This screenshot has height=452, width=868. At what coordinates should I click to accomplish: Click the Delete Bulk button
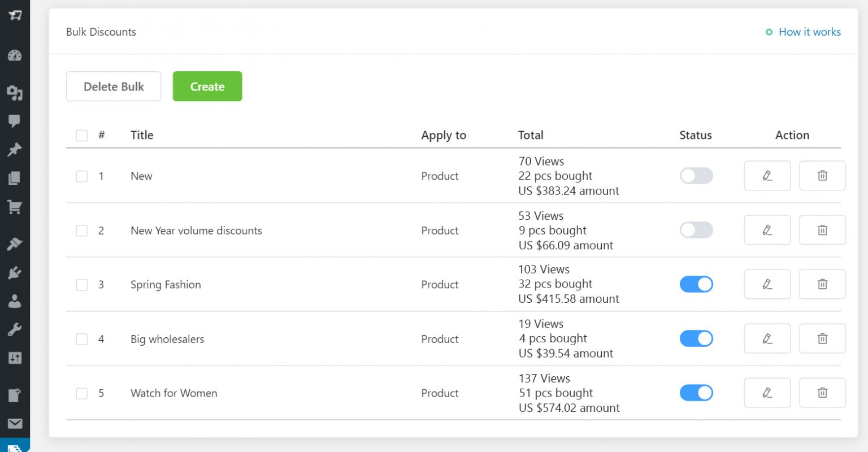113,86
